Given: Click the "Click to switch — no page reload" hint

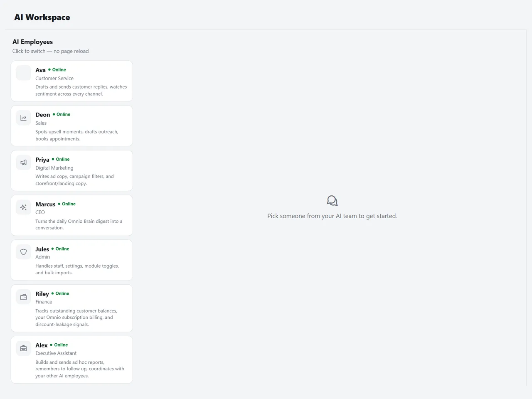Looking at the screenshot, I should (50, 51).
